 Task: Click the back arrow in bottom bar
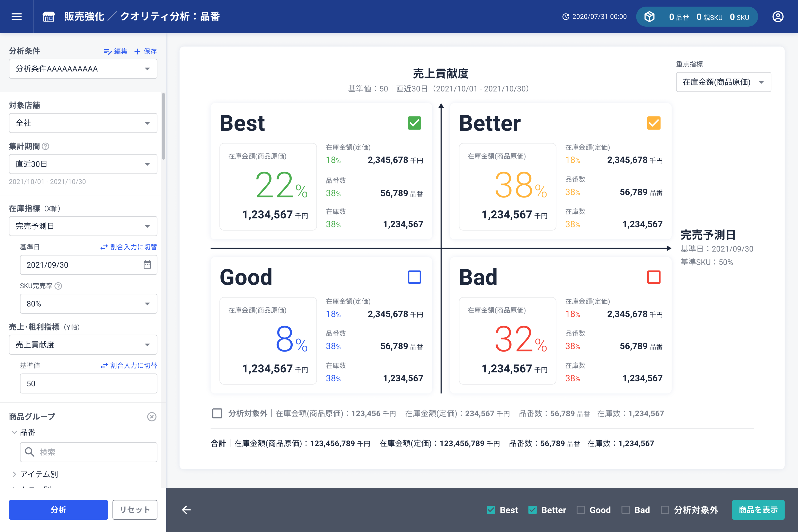186,510
